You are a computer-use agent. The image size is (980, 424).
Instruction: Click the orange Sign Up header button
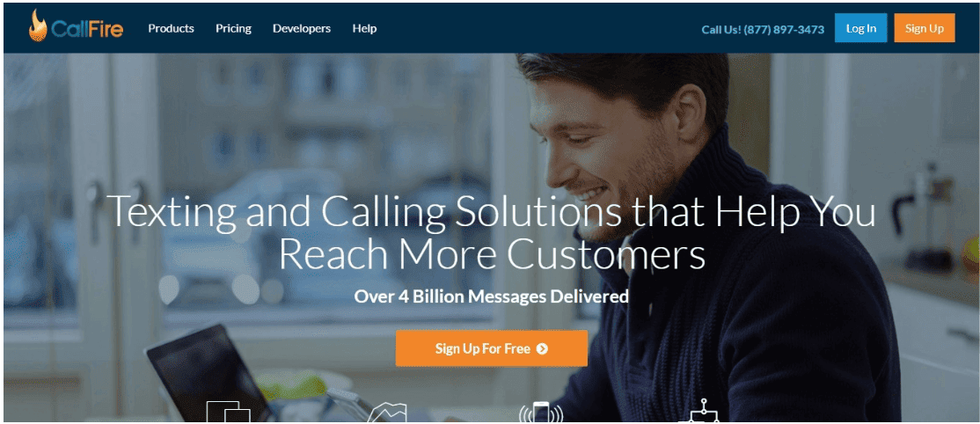(x=925, y=28)
